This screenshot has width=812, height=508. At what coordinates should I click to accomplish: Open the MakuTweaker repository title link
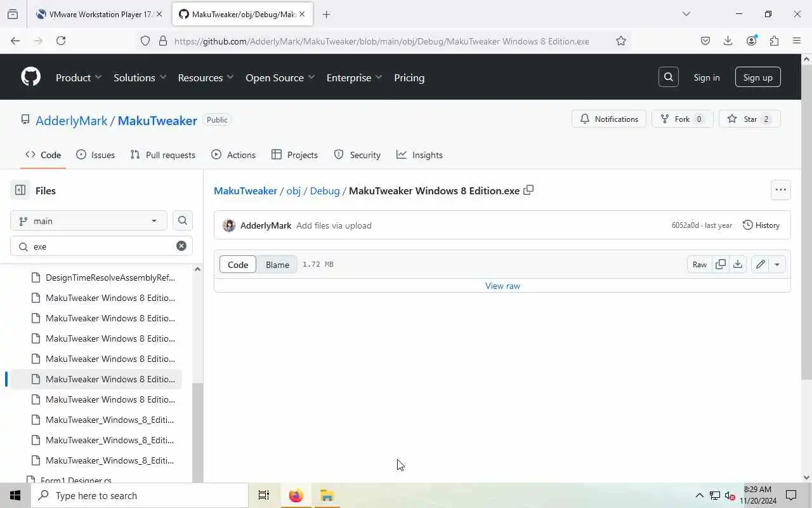pos(157,121)
